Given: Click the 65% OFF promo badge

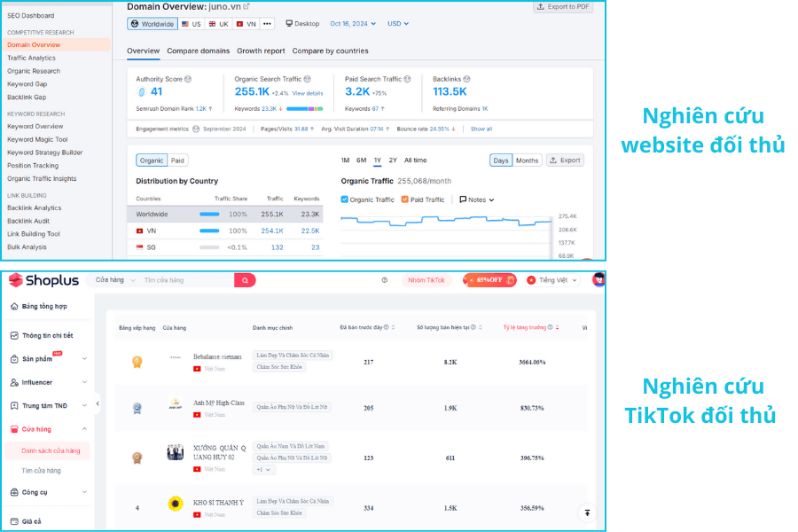Looking at the screenshot, I should pyautogui.click(x=489, y=280).
